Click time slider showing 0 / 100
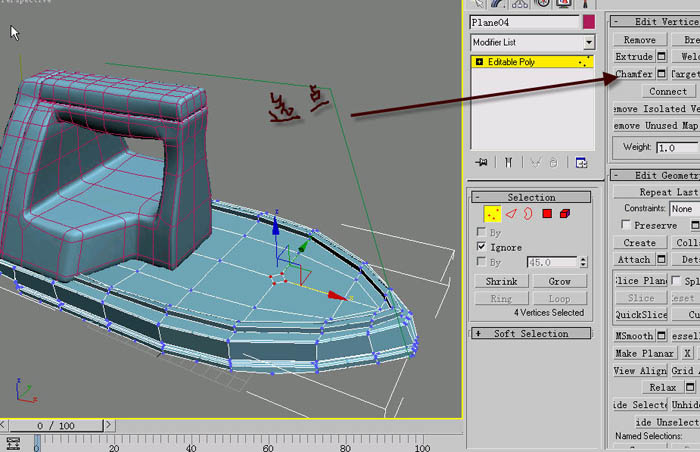700x452 pixels. coord(56,425)
